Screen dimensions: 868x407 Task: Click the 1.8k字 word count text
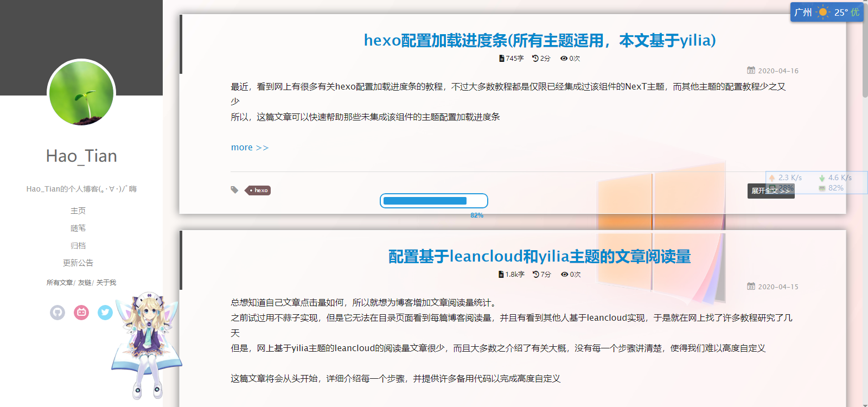pyautogui.click(x=515, y=275)
